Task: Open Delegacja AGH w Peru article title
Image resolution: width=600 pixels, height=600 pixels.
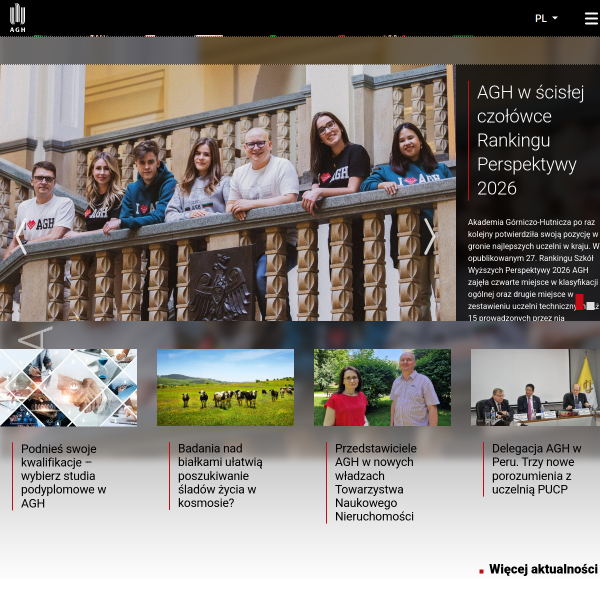Action: 536,469
